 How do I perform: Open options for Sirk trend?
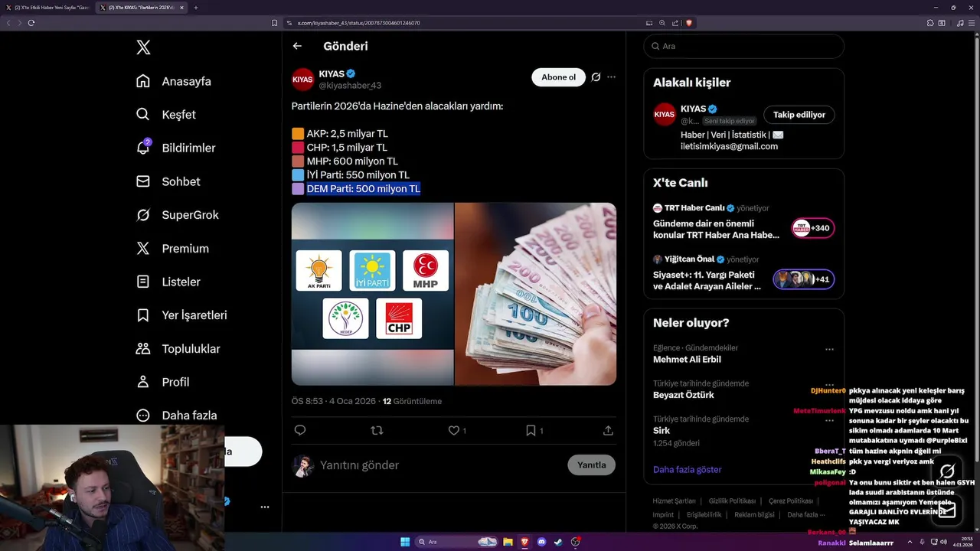829,420
